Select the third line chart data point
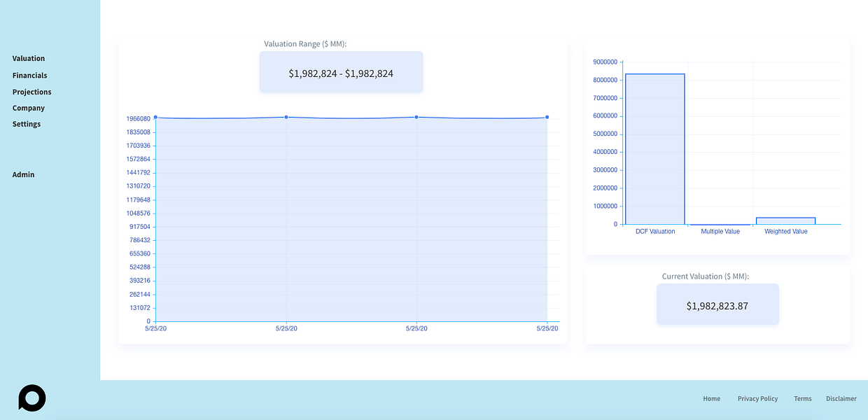 coord(416,117)
